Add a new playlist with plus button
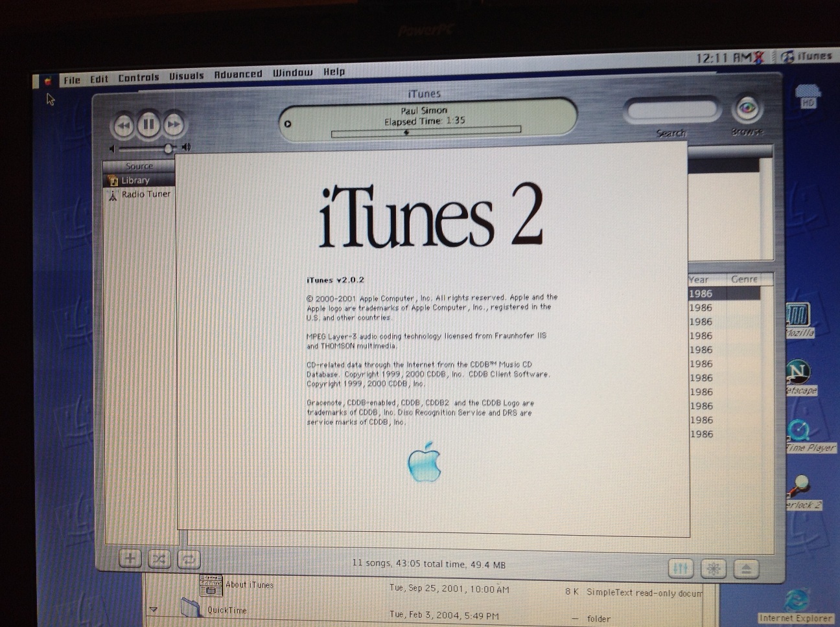 click(x=130, y=558)
